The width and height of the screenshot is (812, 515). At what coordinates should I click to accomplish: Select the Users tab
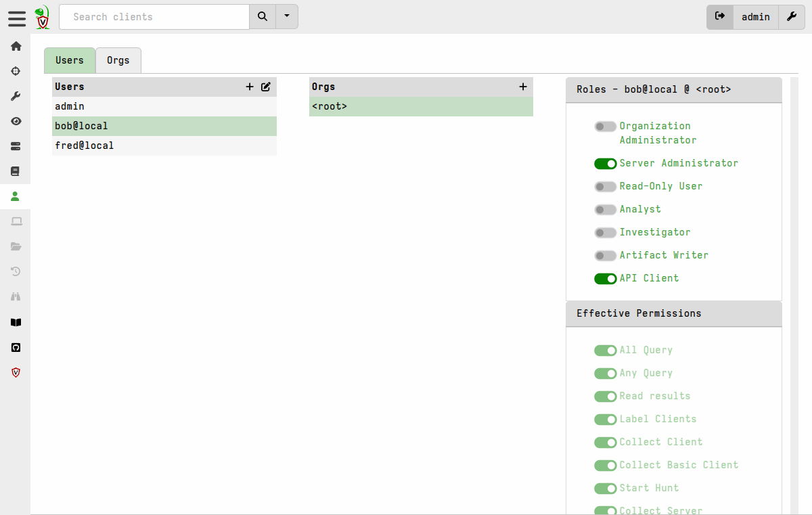pos(69,60)
